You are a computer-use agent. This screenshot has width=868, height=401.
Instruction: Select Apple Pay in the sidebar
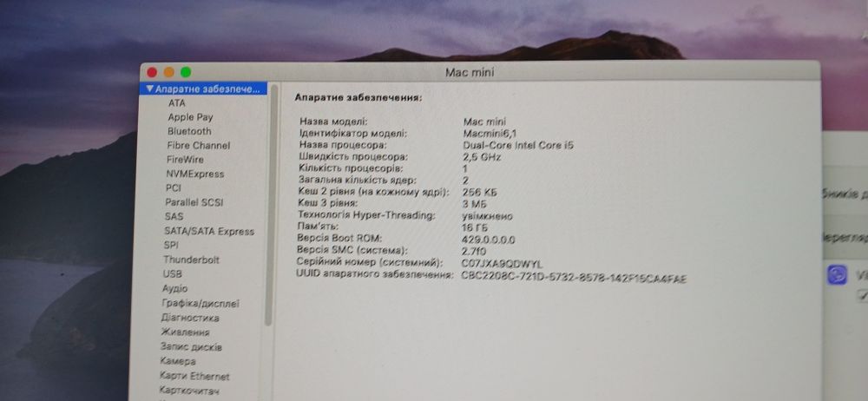(x=190, y=117)
